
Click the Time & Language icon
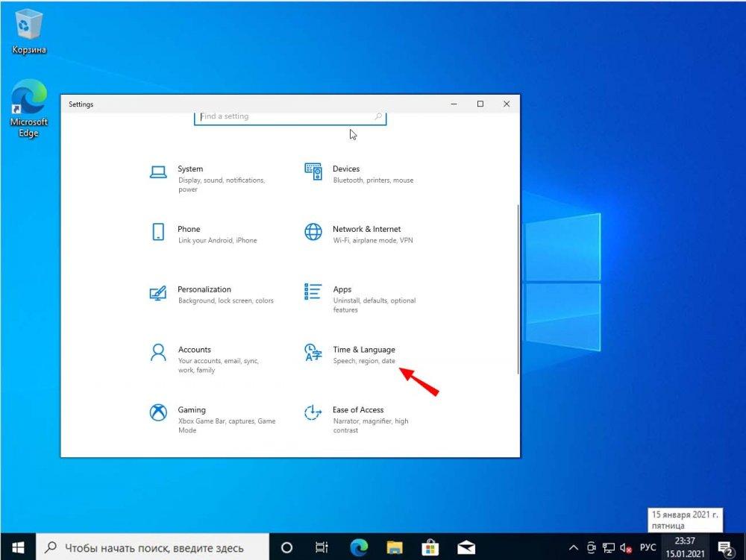coord(313,352)
